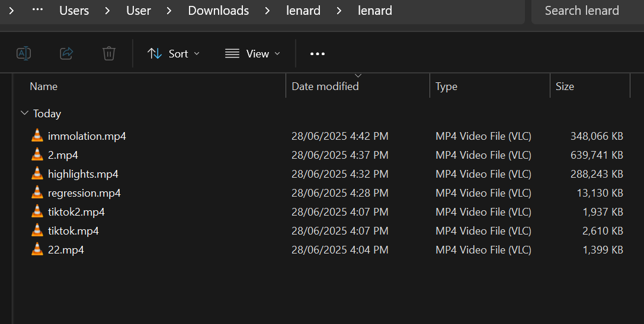Viewport: 644px width, 324px height.
Task: Click Type cell of immolation.mp4 row
Action: [x=483, y=136]
